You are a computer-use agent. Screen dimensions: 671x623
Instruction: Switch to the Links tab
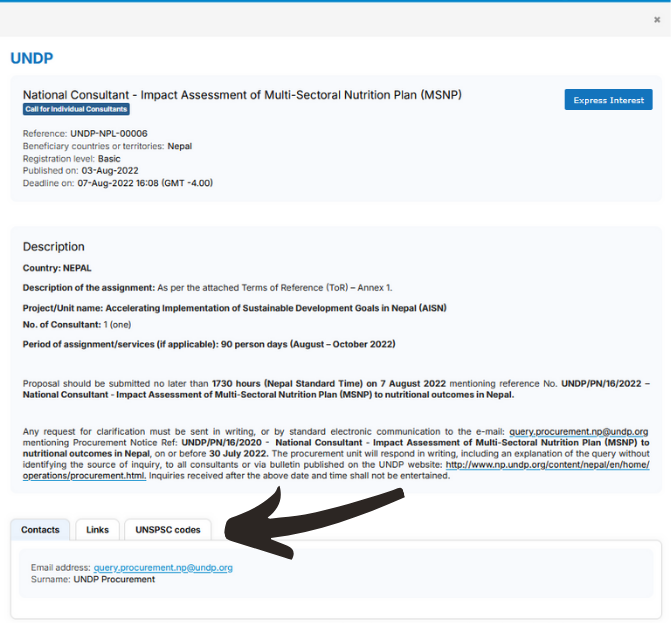[x=97, y=530]
